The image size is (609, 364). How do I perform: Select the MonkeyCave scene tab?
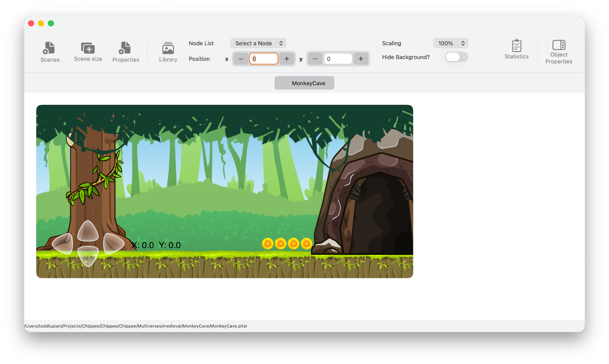click(304, 83)
